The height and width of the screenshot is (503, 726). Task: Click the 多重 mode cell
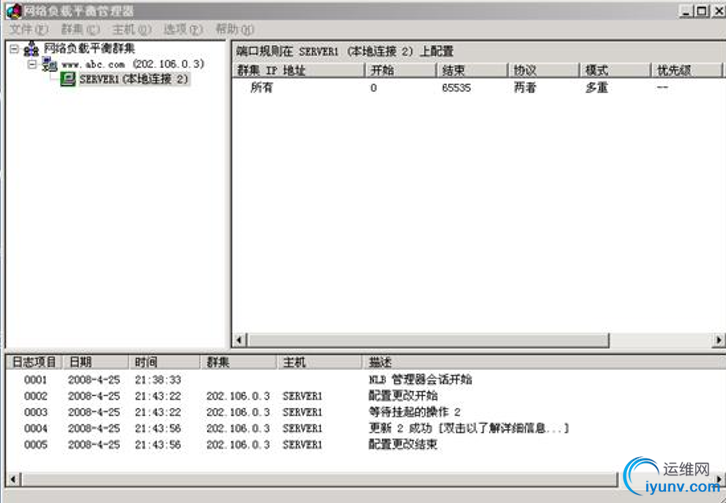[596, 88]
